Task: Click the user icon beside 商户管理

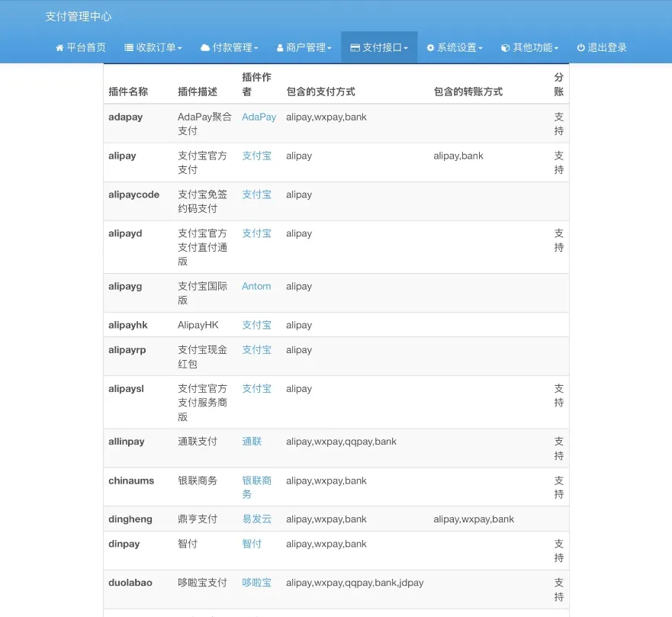Action: tap(280, 47)
